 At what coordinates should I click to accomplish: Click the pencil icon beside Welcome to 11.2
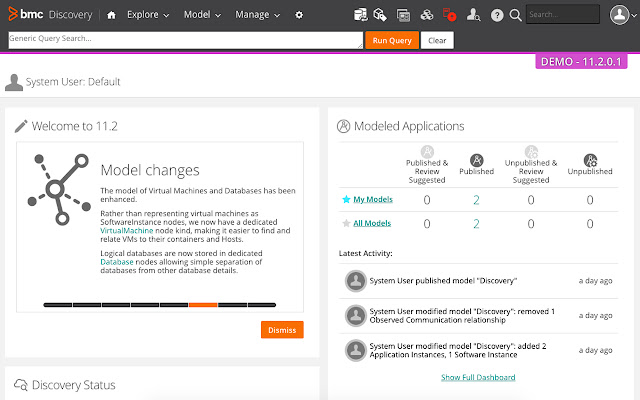[21, 126]
